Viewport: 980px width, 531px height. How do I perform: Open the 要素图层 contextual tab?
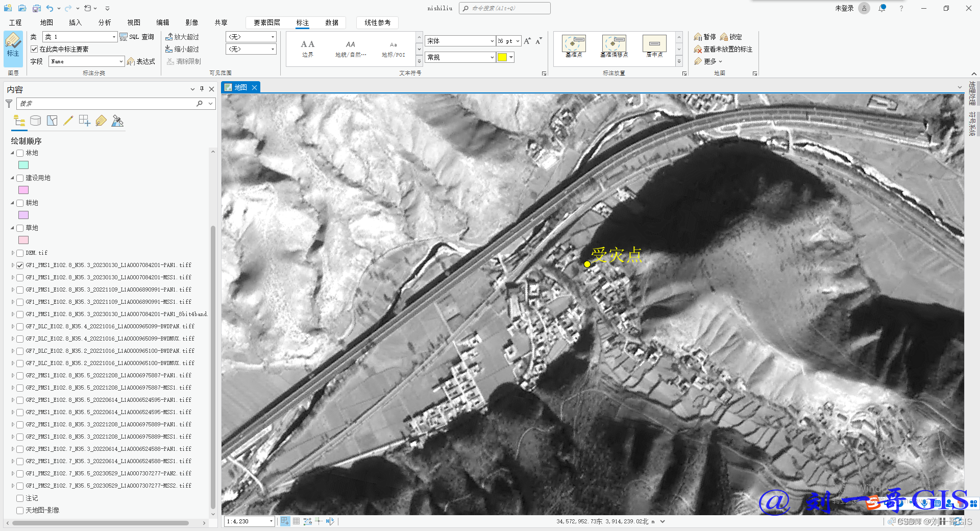[267, 22]
